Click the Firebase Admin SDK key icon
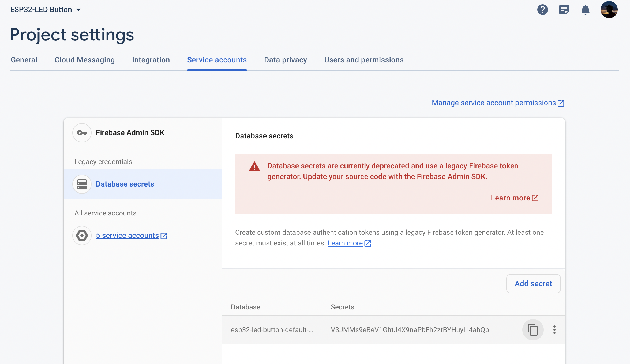 [x=82, y=133]
